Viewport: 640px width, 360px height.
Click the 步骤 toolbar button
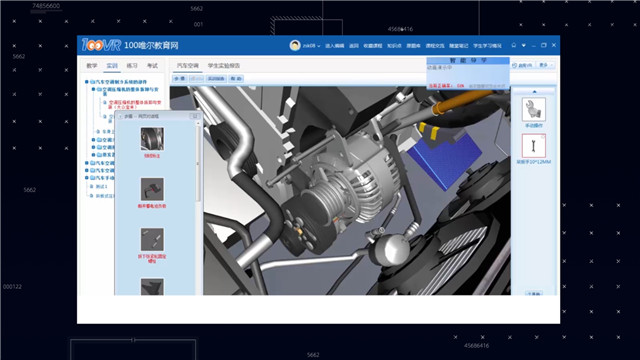point(180,78)
